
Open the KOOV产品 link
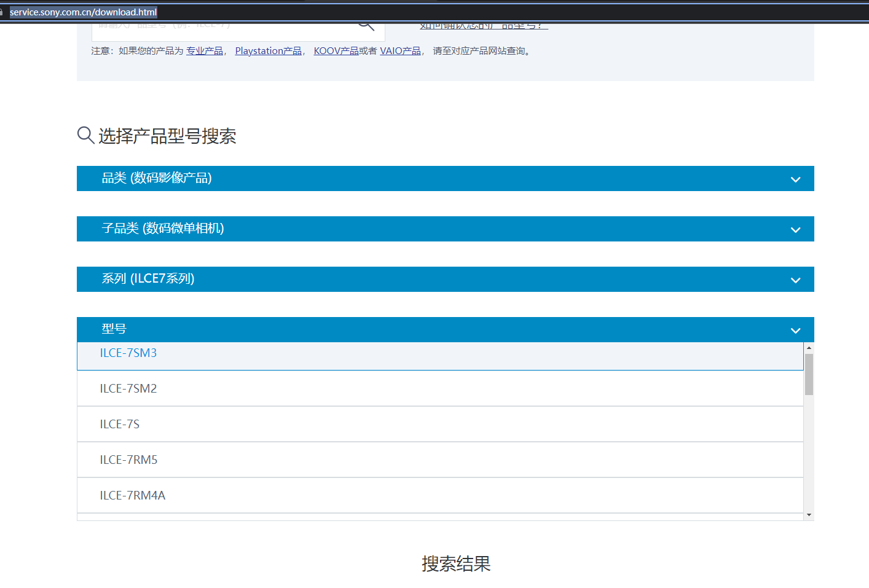(336, 51)
